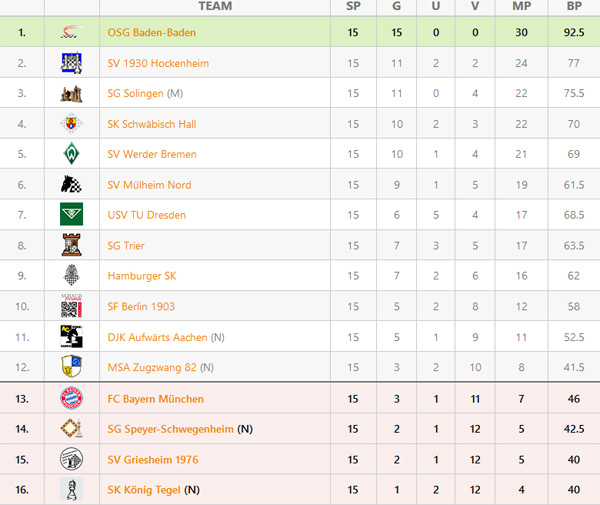Click the SV Werder Bremen green diamond logo
The height and width of the screenshot is (505, 600).
[x=72, y=154]
